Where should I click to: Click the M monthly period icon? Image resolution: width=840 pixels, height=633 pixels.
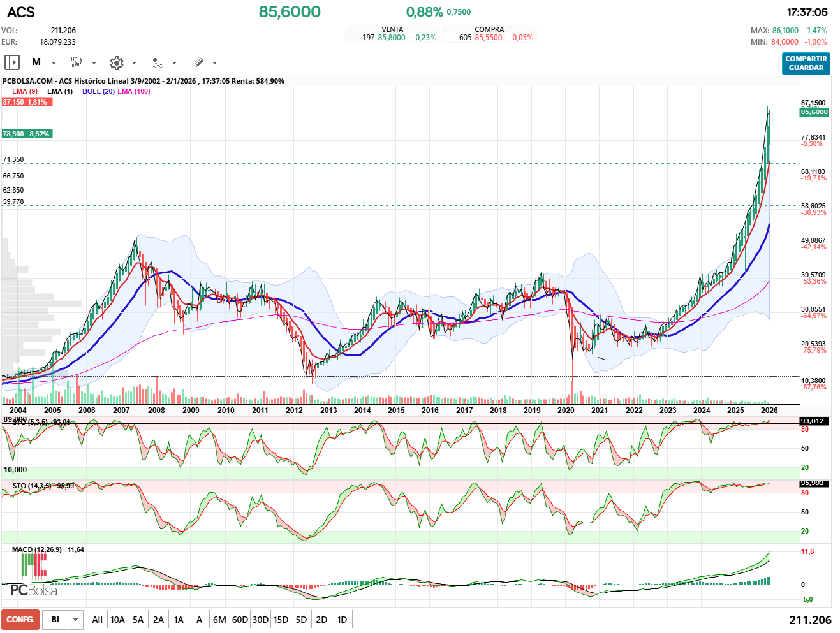36,62
